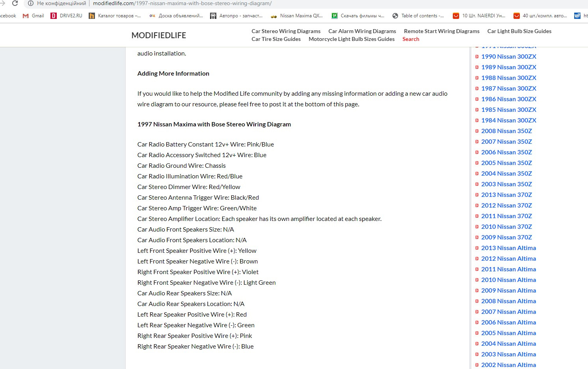Click the red bullet icon beside 2008 Nissan 350Z
Viewport: 588px width, 369px height.
[x=477, y=131]
